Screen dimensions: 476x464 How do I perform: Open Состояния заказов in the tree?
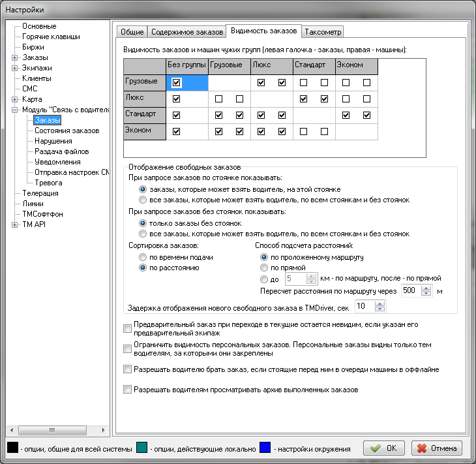click(x=67, y=131)
